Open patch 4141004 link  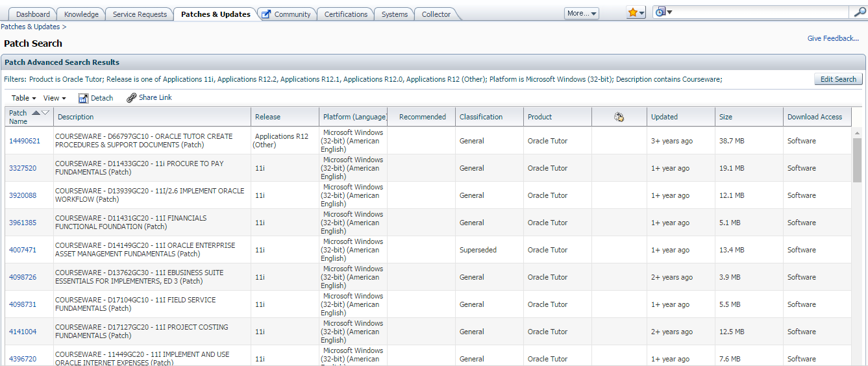click(23, 332)
